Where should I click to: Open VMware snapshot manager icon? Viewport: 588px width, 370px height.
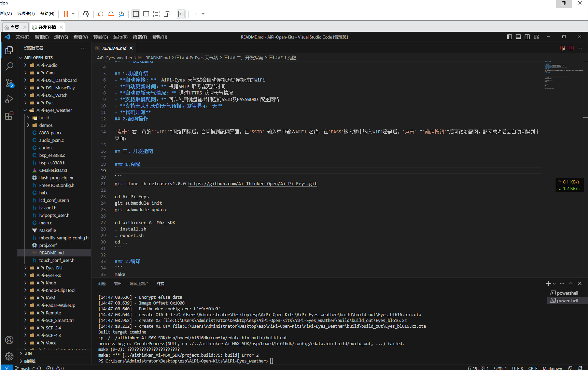point(121,14)
